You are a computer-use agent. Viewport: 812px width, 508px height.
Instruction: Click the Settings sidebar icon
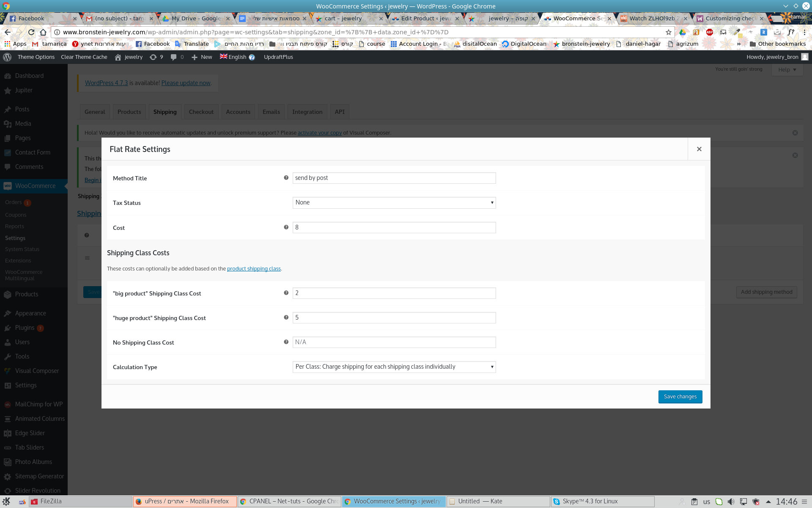coord(8,385)
